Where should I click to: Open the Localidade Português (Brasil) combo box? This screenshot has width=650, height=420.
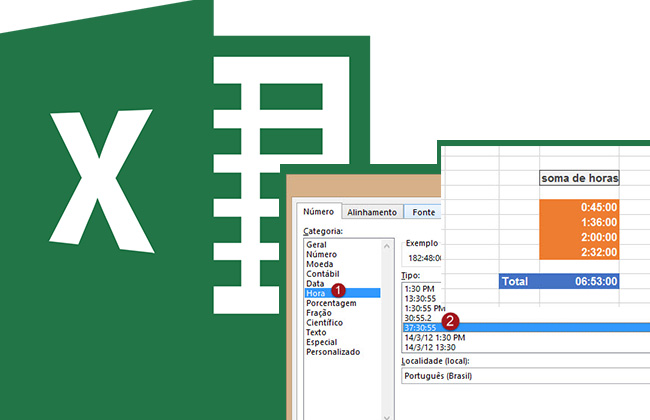pos(526,376)
